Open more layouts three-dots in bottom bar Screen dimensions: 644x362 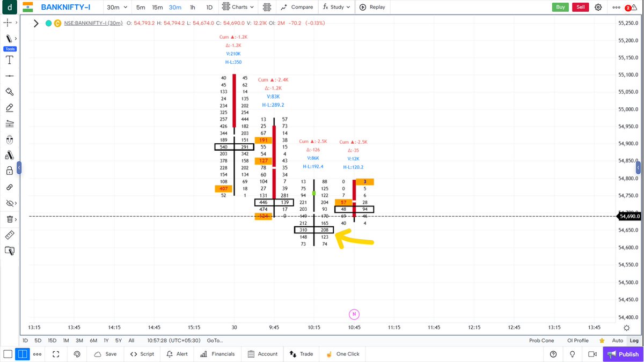pyautogui.click(x=37, y=354)
